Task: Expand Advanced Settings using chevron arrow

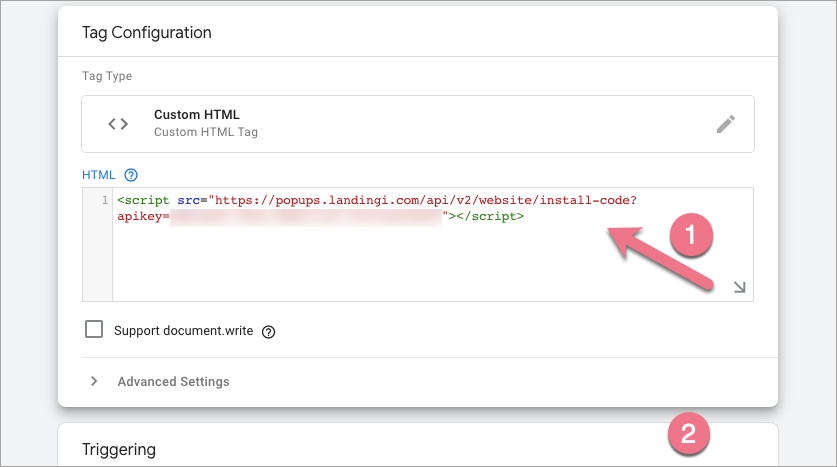Action: pyautogui.click(x=94, y=382)
